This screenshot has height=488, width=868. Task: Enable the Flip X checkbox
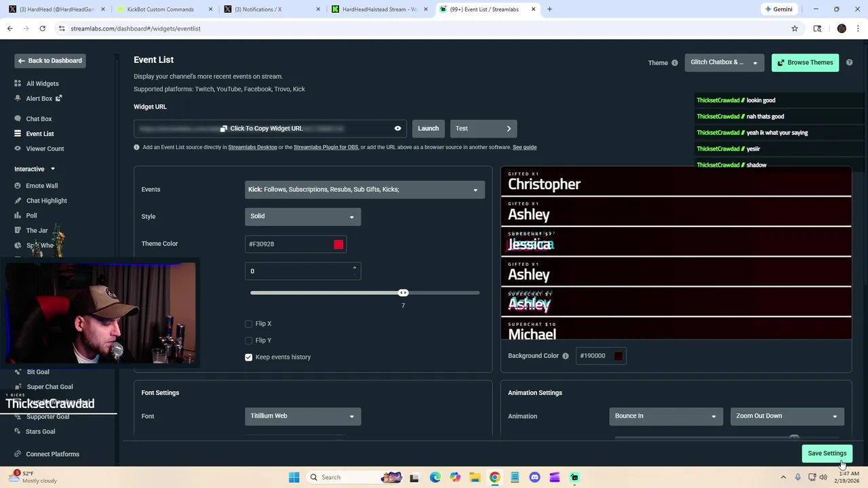click(x=248, y=324)
